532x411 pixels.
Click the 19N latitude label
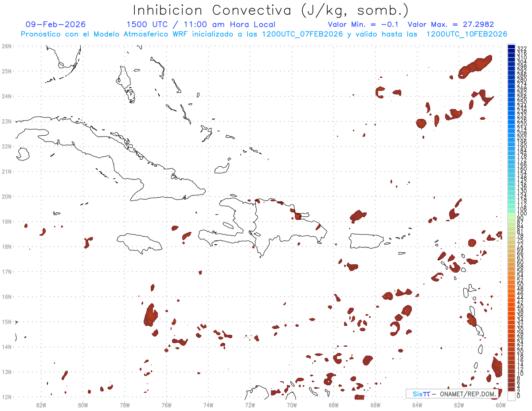point(6,221)
